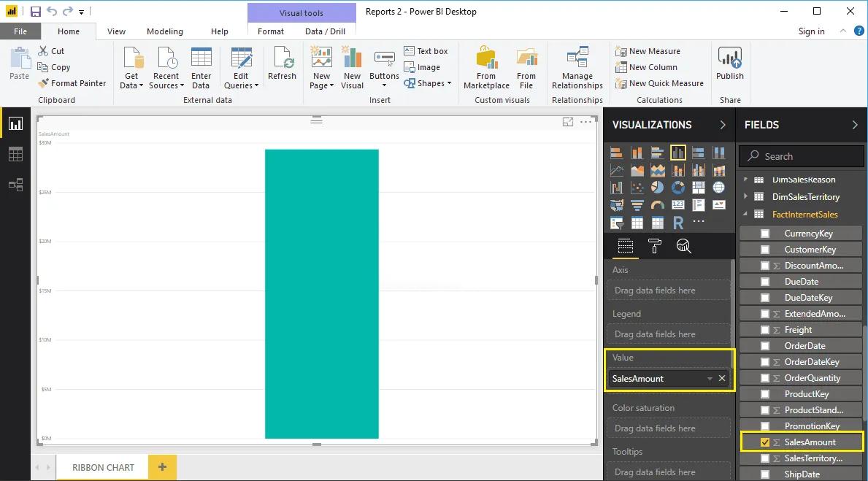Image resolution: width=868 pixels, height=481 pixels.
Task: Switch to the Format ribbon tab
Action: 271,31
